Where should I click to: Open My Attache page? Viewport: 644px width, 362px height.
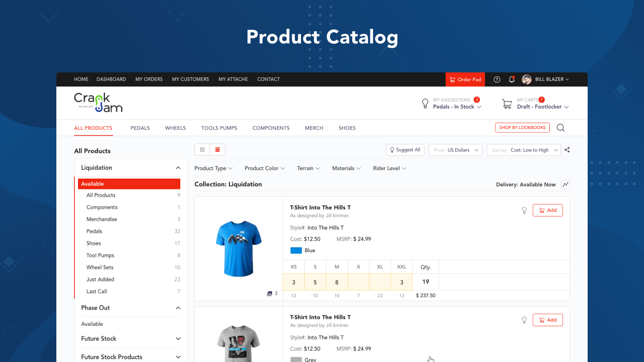click(233, 79)
